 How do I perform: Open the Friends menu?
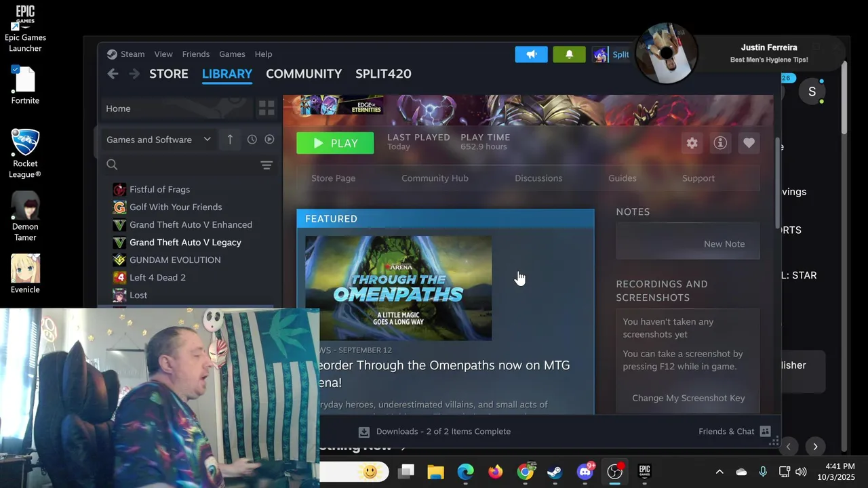pyautogui.click(x=196, y=54)
